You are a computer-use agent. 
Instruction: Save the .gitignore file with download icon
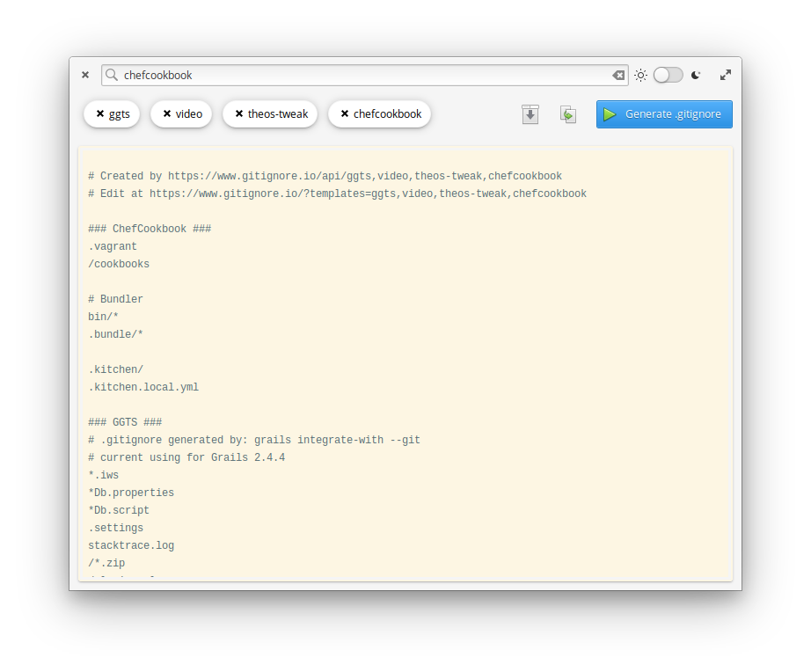(530, 114)
